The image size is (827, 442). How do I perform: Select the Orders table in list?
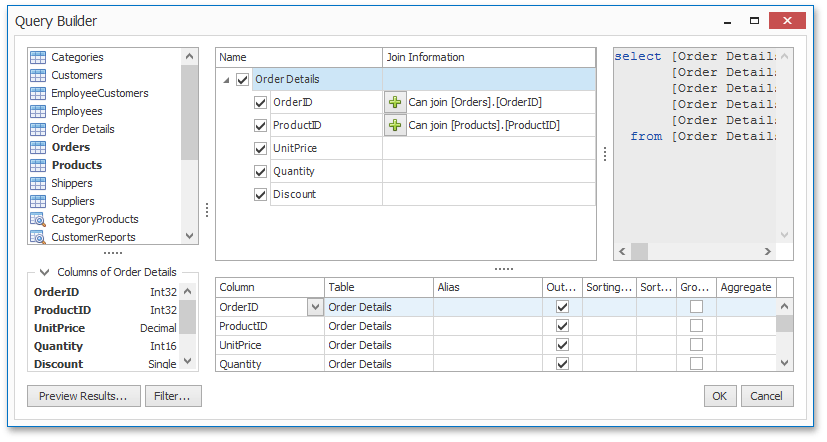pos(71,147)
